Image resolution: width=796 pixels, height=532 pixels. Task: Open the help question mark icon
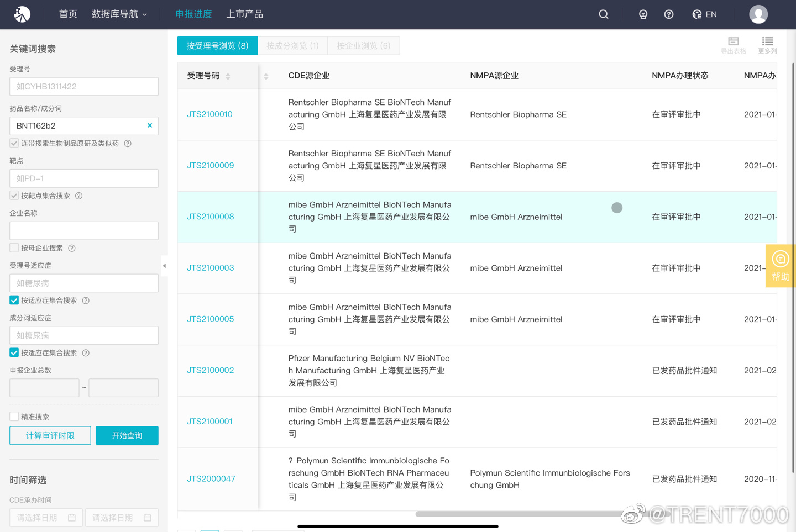tap(669, 14)
